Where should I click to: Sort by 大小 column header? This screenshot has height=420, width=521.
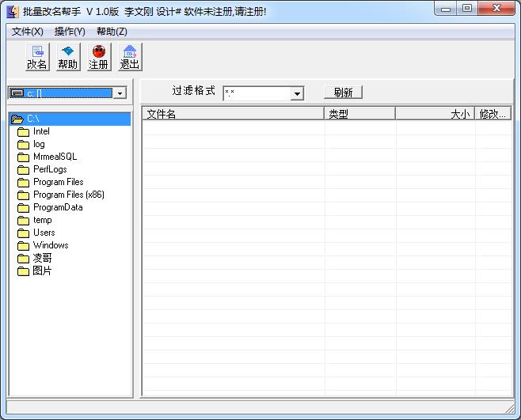pos(434,114)
